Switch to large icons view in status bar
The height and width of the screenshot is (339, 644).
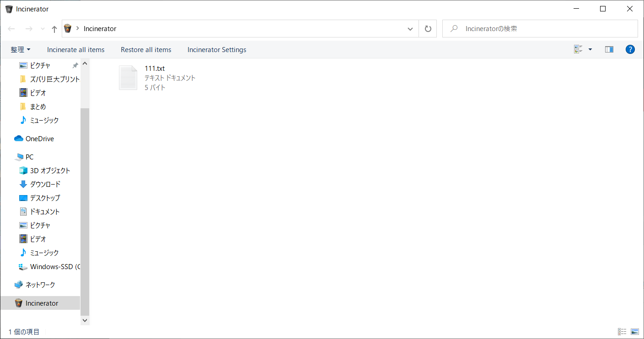point(634,332)
